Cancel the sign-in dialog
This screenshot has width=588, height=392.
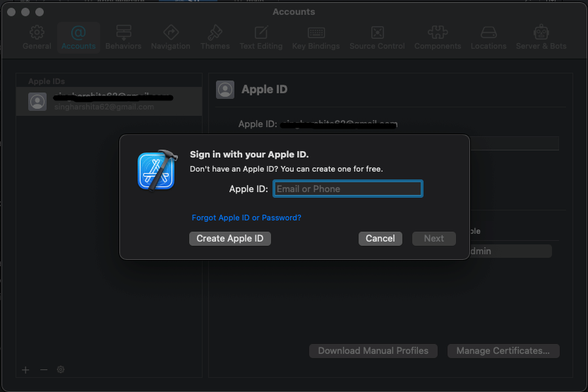click(380, 239)
